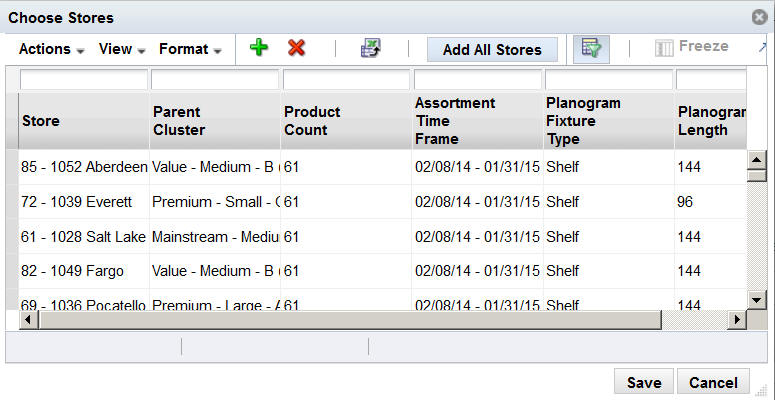Screen dimensions: 775x400
Task: Click the Freeze column button
Action: tap(692, 47)
